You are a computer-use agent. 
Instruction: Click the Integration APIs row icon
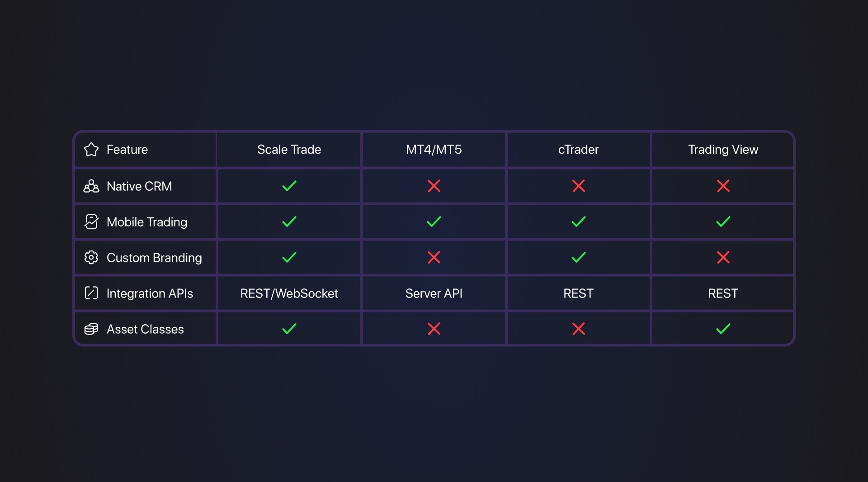[91, 293]
